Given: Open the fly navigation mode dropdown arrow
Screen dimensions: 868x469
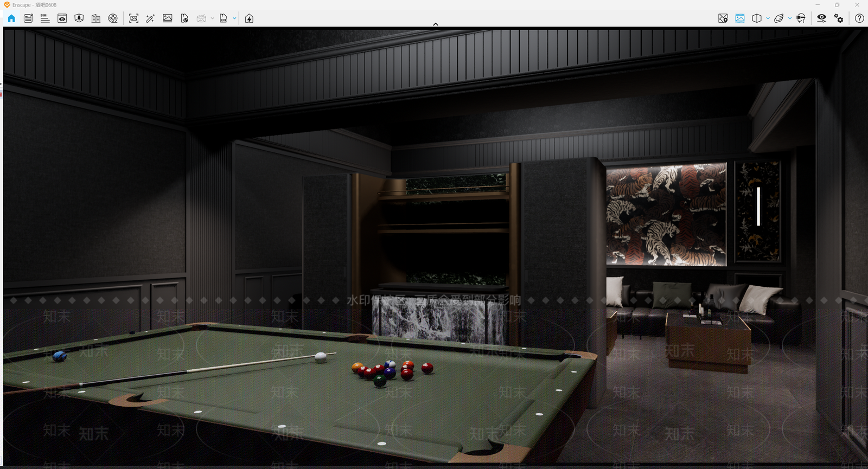Looking at the screenshot, I should [x=790, y=18].
